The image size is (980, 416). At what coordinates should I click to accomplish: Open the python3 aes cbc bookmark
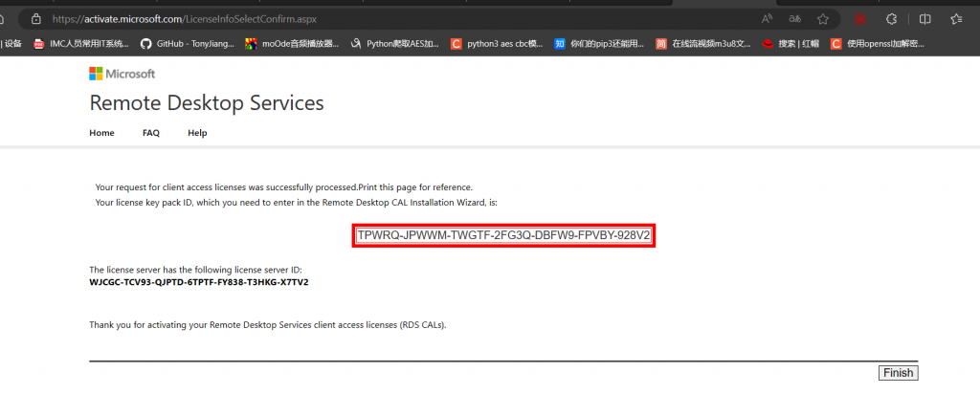pyautogui.click(x=495, y=43)
